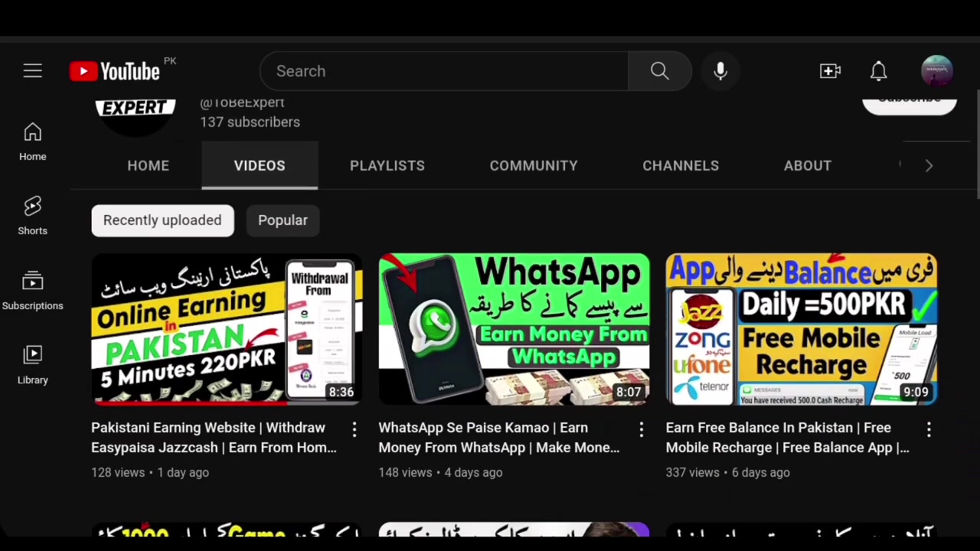This screenshot has height=551, width=980.
Task: Open Subscriptions in sidebar
Action: (x=32, y=290)
